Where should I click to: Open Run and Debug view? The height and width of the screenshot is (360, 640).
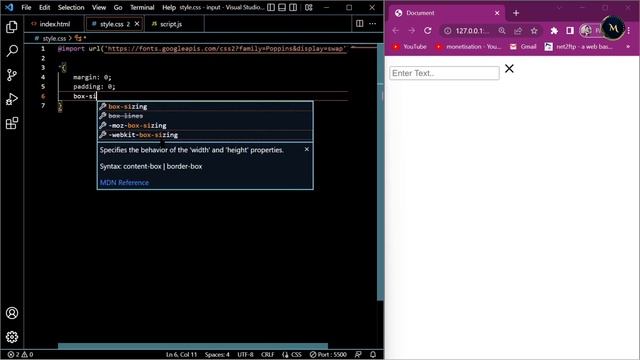(12, 99)
